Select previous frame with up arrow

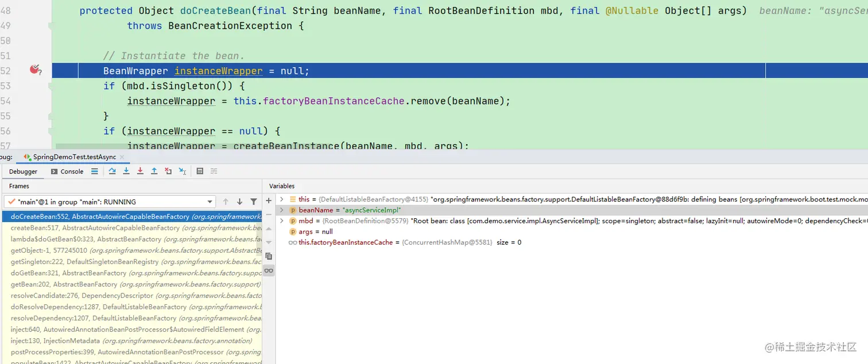pyautogui.click(x=226, y=202)
